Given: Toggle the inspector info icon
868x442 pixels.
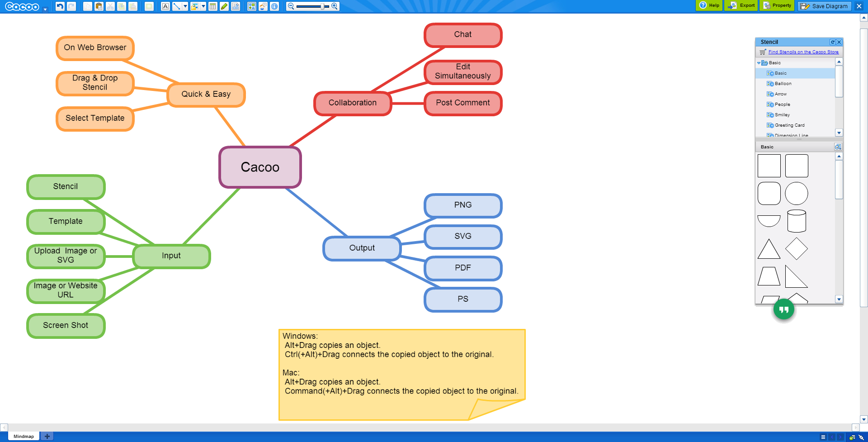Looking at the screenshot, I should [x=274, y=6].
